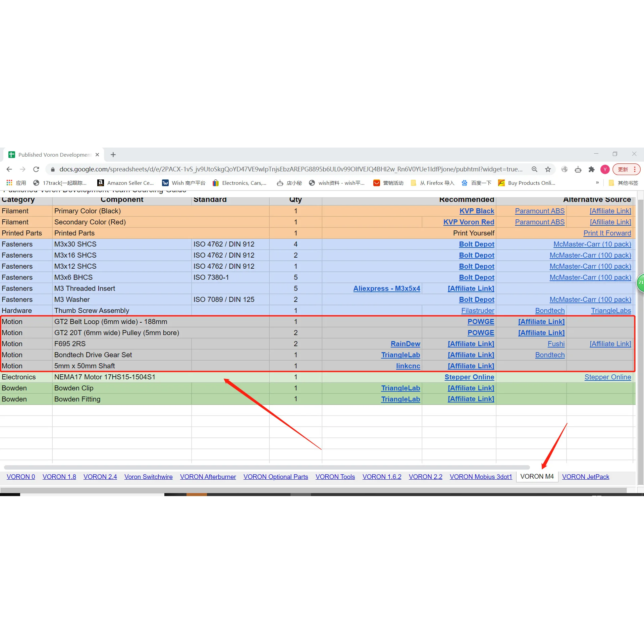Open new tab with plus icon
This screenshot has height=644, width=644.
[x=113, y=155]
